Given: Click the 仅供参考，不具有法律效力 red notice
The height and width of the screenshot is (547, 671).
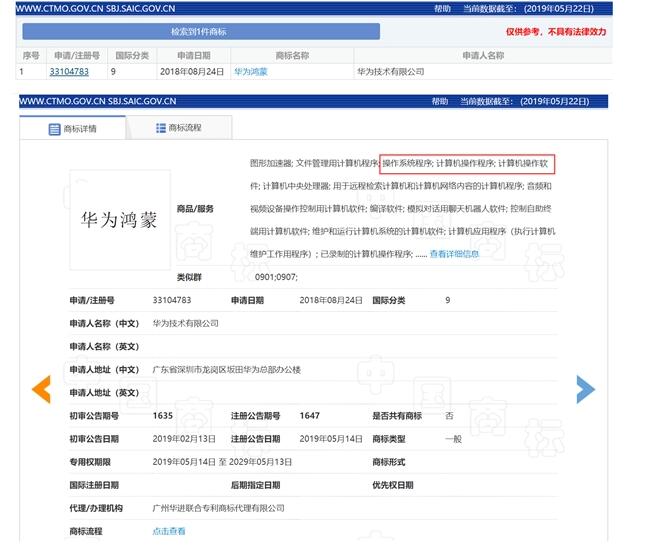Looking at the screenshot, I should point(556,32).
